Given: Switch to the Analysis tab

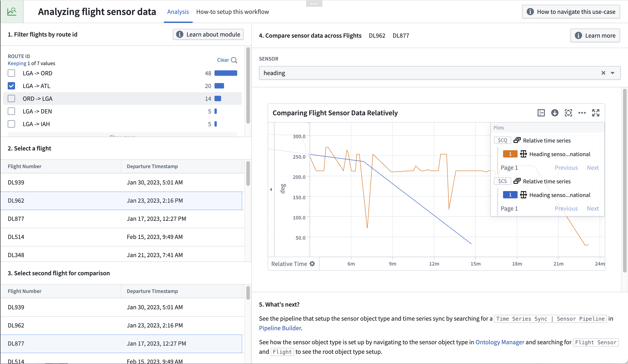Looking at the screenshot, I should tap(178, 12).
